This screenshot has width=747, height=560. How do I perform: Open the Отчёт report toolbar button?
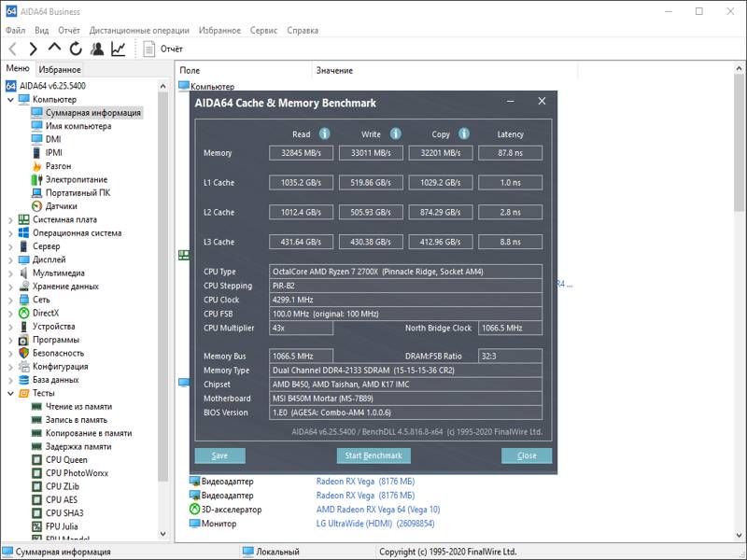(162, 49)
